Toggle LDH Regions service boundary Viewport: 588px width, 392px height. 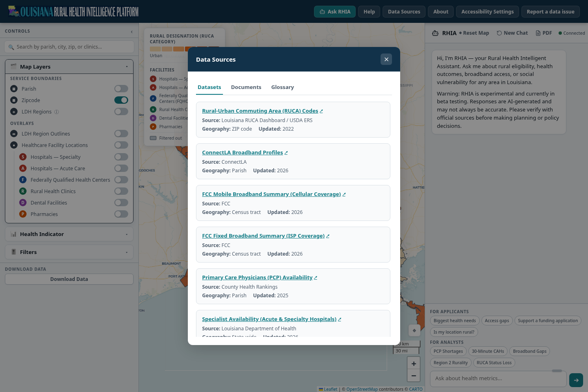[x=121, y=111]
